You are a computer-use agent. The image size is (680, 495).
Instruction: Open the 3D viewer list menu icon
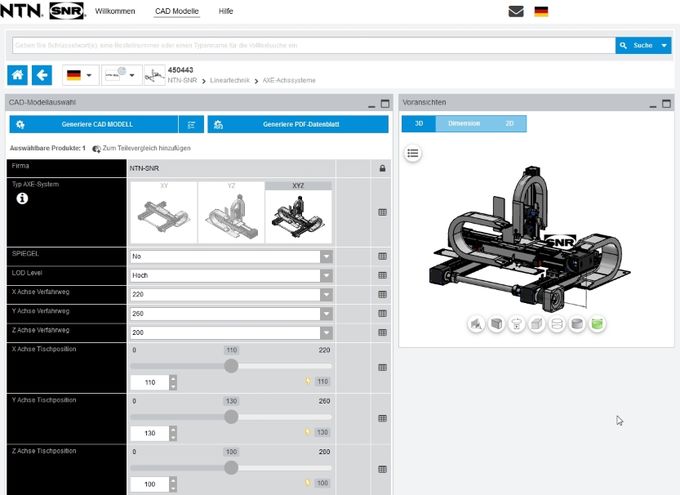pyautogui.click(x=414, y=153)
